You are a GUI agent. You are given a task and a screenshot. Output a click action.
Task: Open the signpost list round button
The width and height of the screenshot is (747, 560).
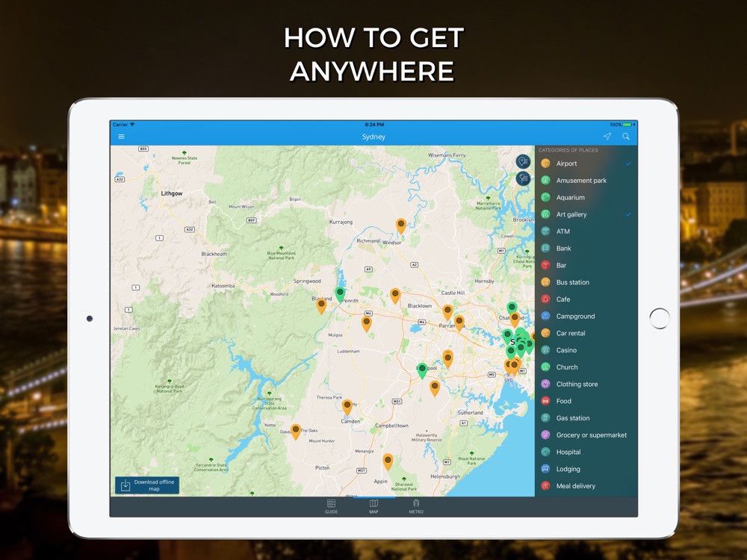[523, 178]
